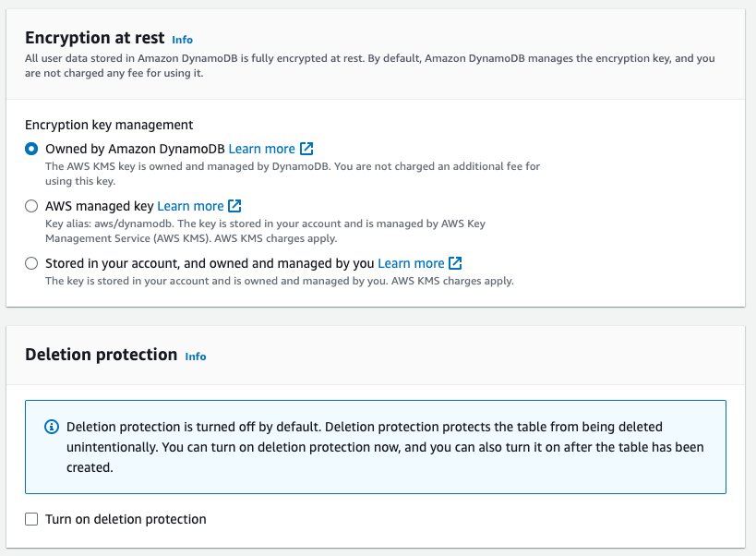Click 'Stored in your account, and owned' label text
Screen dimensions: 756x556
click(x=210, y=263)
